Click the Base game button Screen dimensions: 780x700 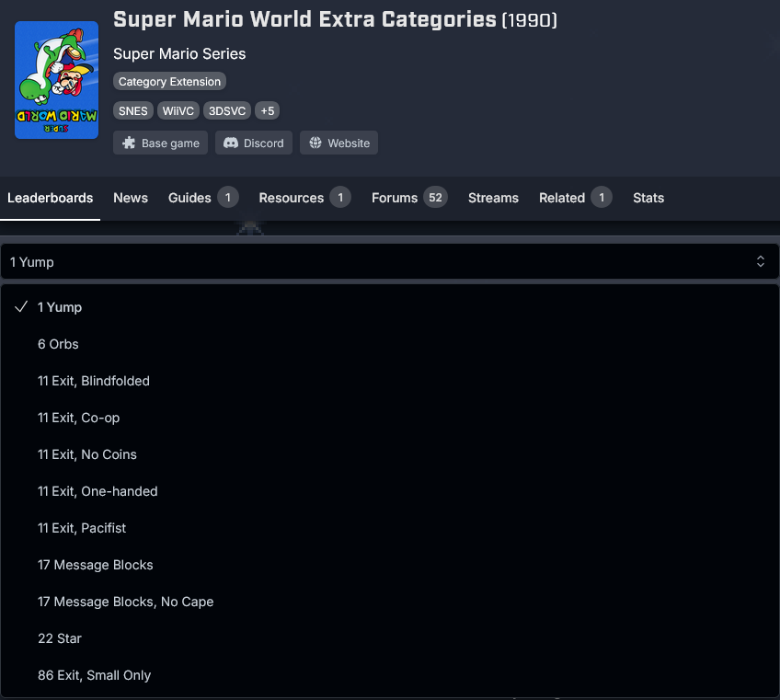(x=160, y=143)
